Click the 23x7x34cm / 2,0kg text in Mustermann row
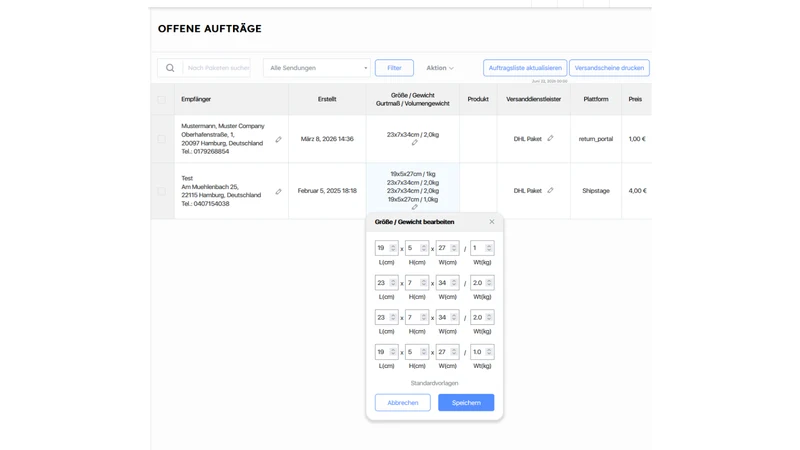 pyautogui.click(x=413, y=135)
